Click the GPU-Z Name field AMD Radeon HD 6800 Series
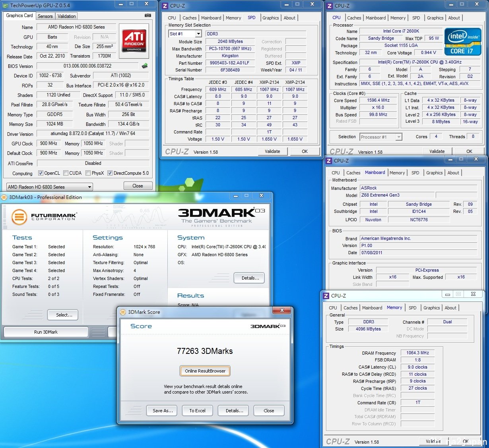This screenshot has width=489, height=448. click(x=76, y=27)
